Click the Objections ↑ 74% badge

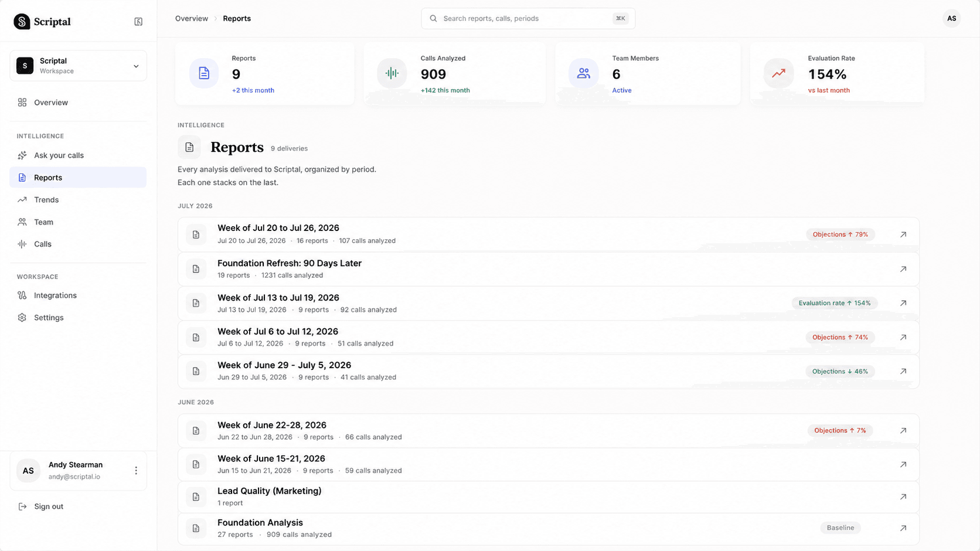(x=840, y=337)
